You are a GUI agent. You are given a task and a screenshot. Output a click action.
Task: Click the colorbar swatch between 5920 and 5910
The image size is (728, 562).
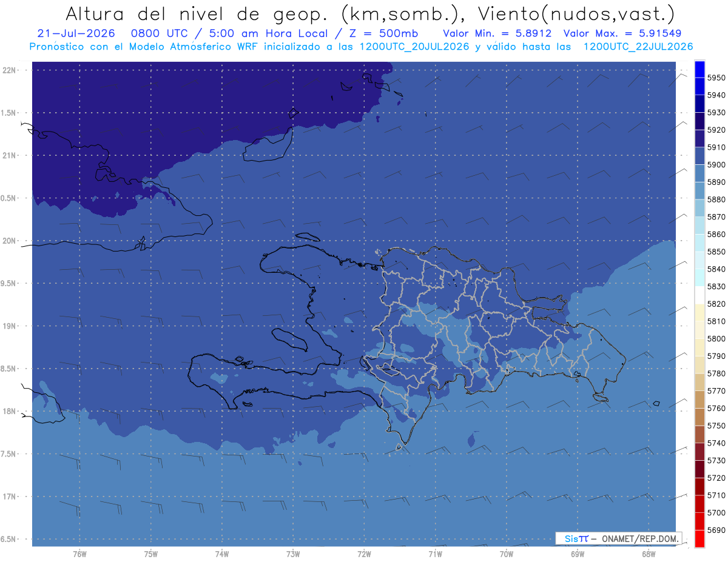point(699,139)
